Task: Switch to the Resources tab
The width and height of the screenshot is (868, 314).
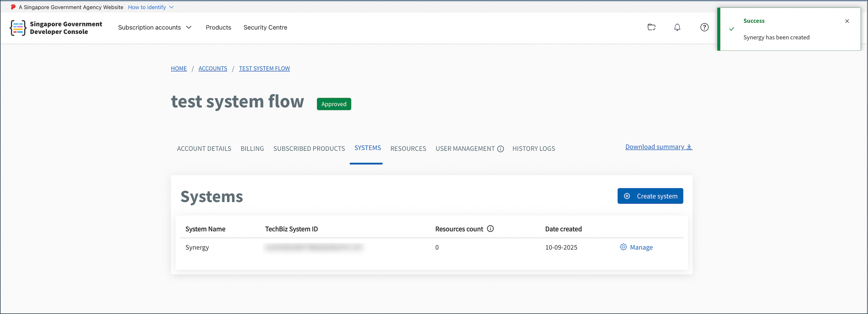Action: (408, 149)
